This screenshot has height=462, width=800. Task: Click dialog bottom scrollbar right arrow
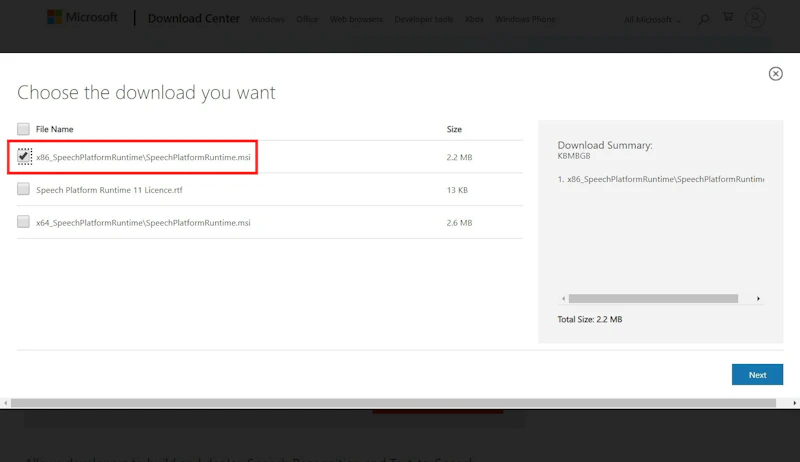pos(794,403)
